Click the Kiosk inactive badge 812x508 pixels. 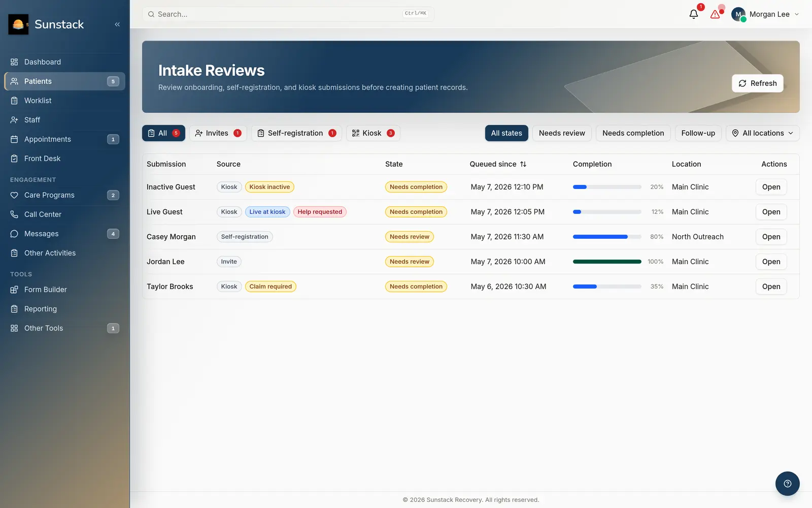tap(269, 187)
